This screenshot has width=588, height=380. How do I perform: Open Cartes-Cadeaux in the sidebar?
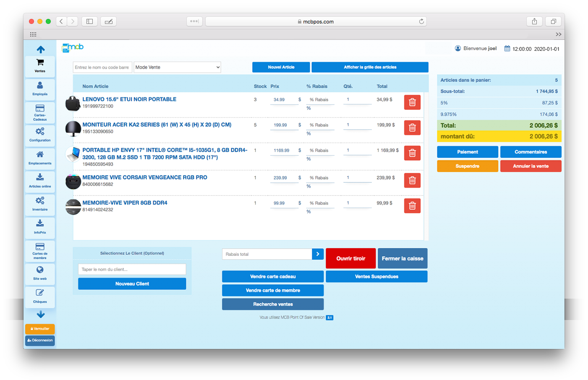click(x=40, y=112)
